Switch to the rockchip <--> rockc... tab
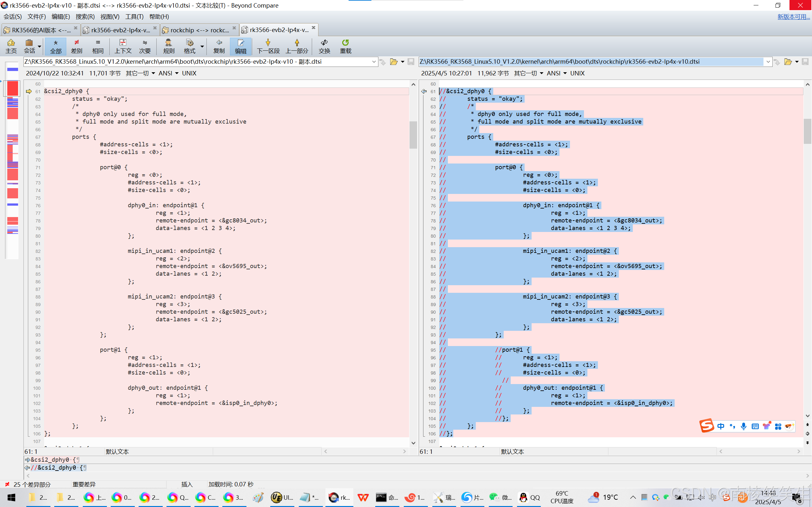Screen dimensions: 812x507 199,30
